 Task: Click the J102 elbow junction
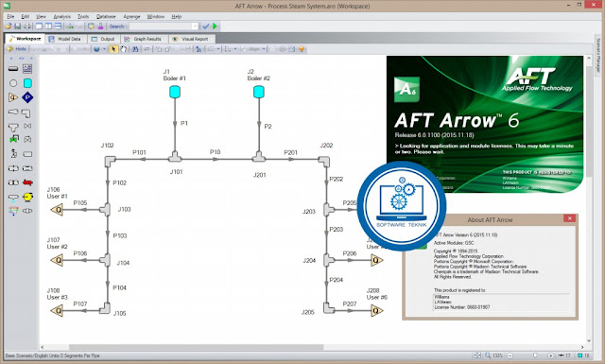click(110, 161)
